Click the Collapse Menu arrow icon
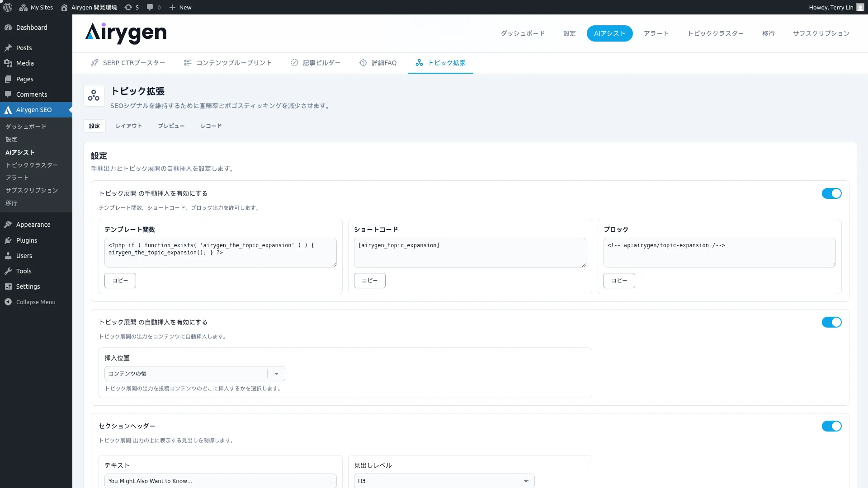 [8, 302]
